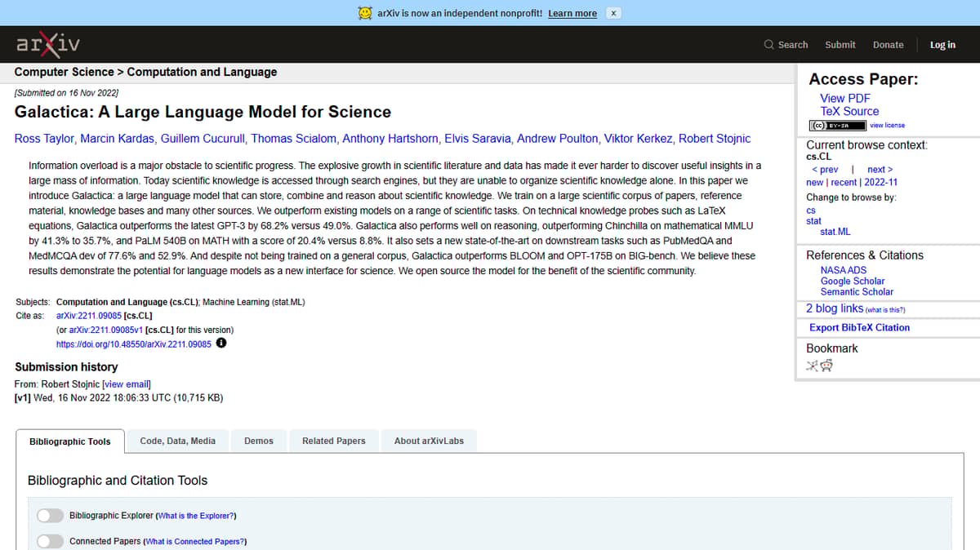Select the Related Papers tab

click(334, 441)
